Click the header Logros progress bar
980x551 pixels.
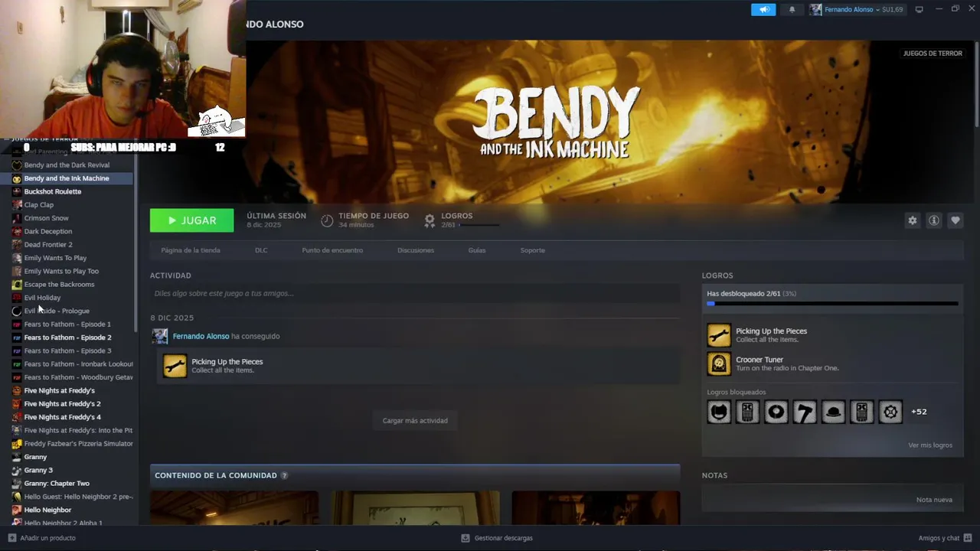point(479,225)
